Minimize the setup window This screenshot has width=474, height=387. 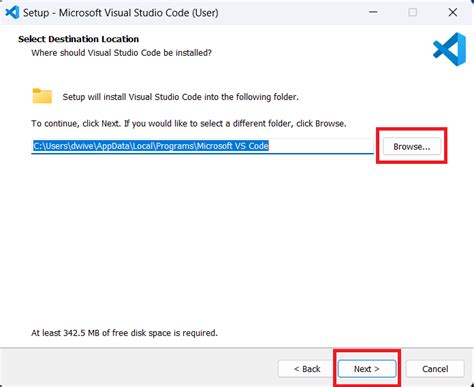tap(373, 12)
